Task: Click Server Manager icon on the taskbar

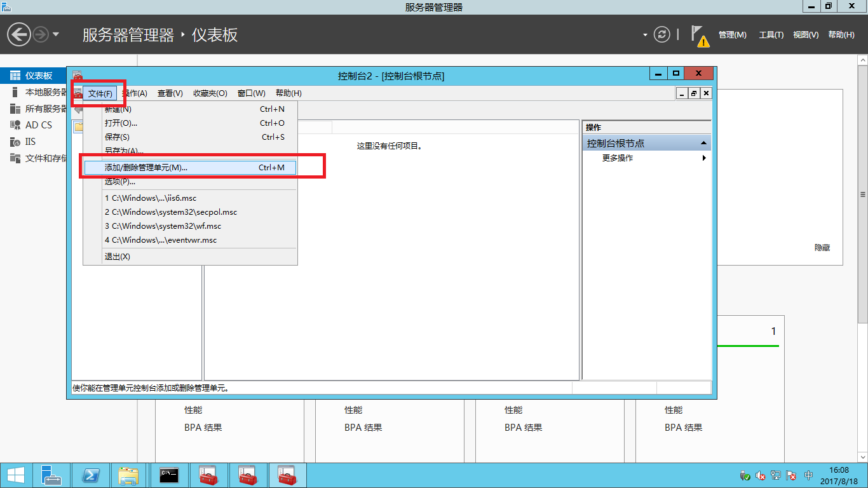Action: click(51, 475)
